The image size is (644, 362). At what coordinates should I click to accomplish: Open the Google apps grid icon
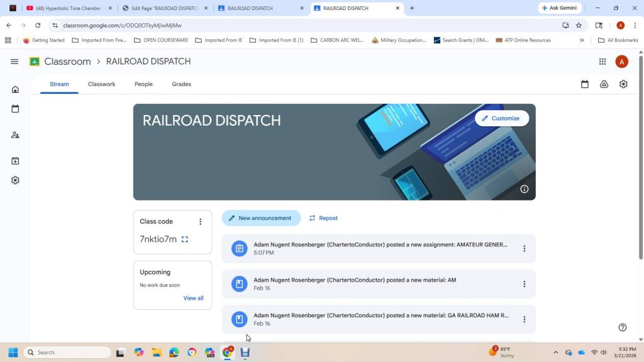(x=602, y=62)
